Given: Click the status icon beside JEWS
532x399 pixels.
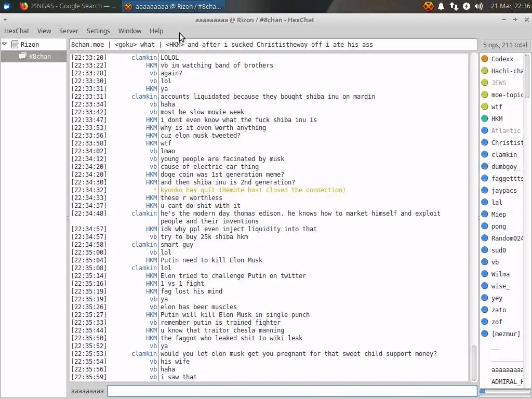Looking at the screenshot, I should click(x=485, y=83).
